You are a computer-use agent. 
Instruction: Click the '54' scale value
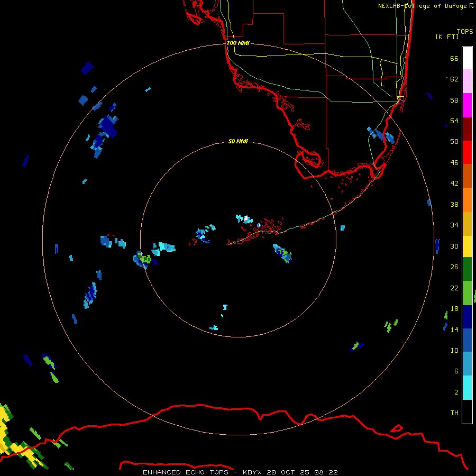coord(454,121)
